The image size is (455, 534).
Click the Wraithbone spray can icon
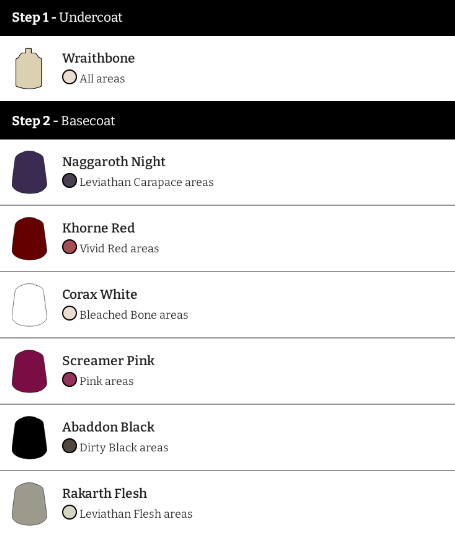tap(29, 68)
